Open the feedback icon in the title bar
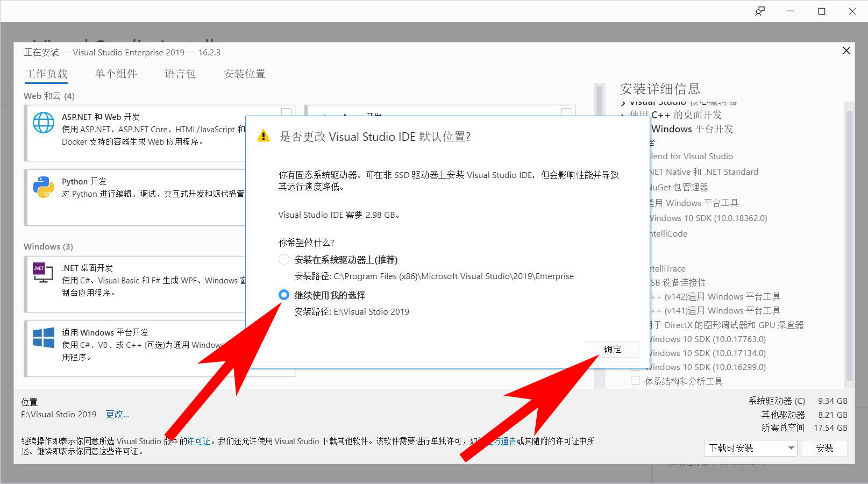868x484 pixels. pos(760,11)
